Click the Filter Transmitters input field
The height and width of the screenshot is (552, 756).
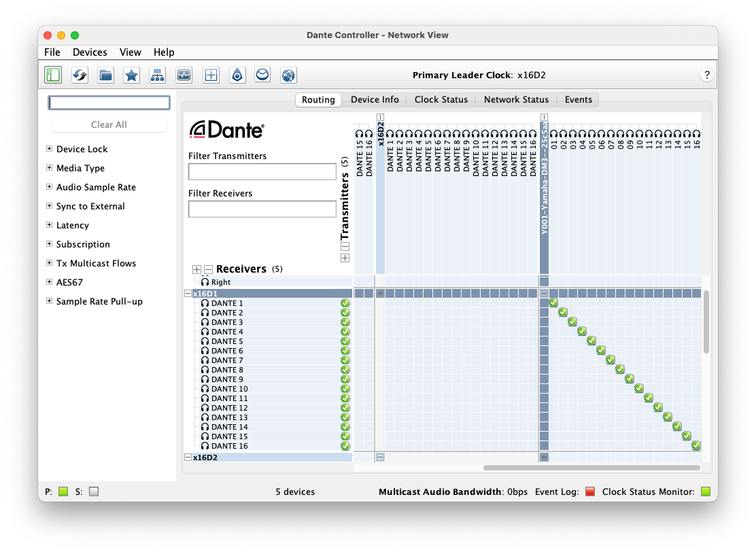point(262,171)
